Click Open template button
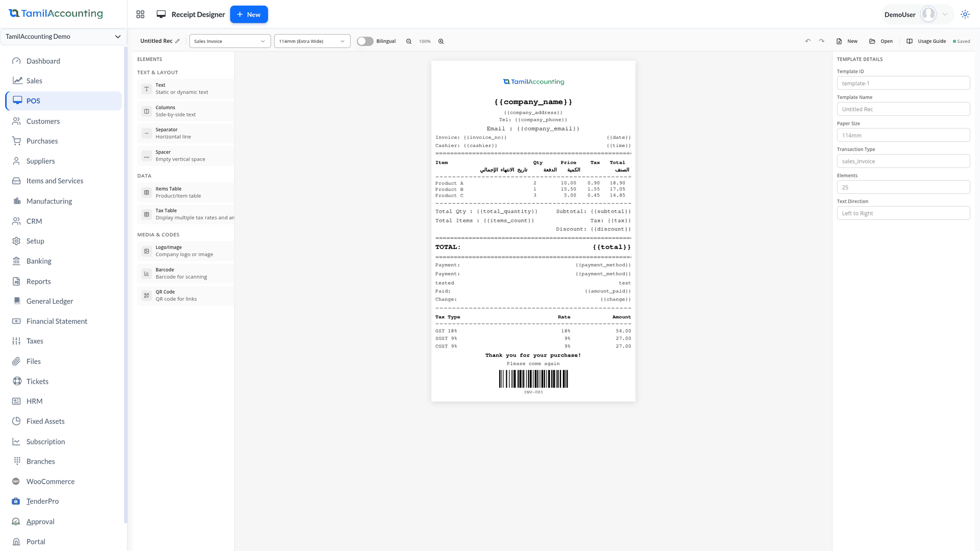Image resolution: width=980 pixels, height=551 pixels. [881, 41]
